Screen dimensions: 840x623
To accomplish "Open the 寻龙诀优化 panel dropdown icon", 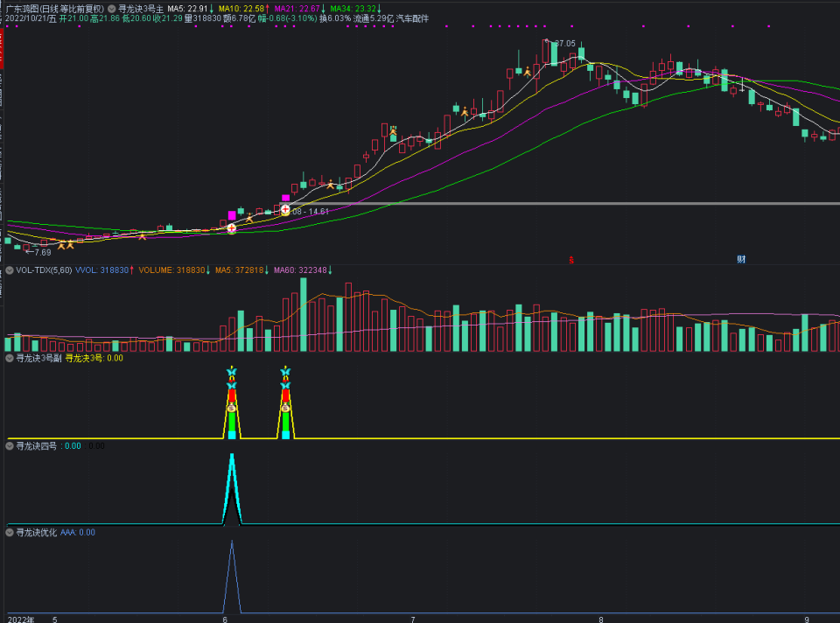I will pyautogui.click(x=10, y=533).
